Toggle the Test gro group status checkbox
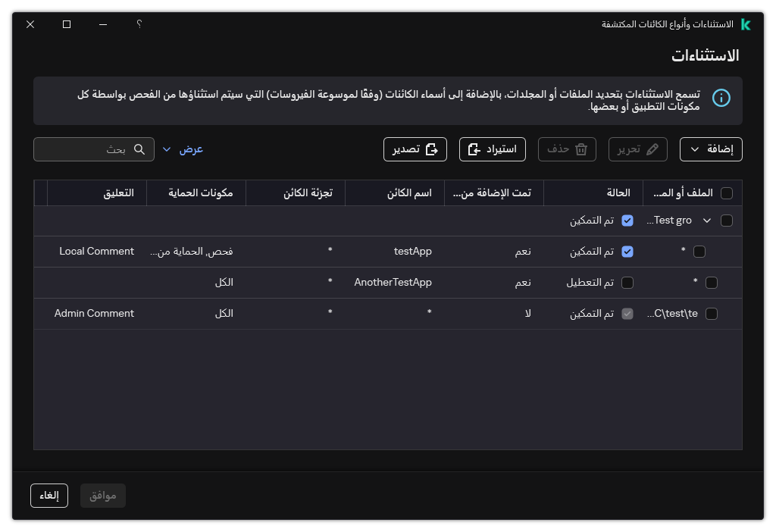The width and height of the screenshot is (776, 532). (627, 220)
